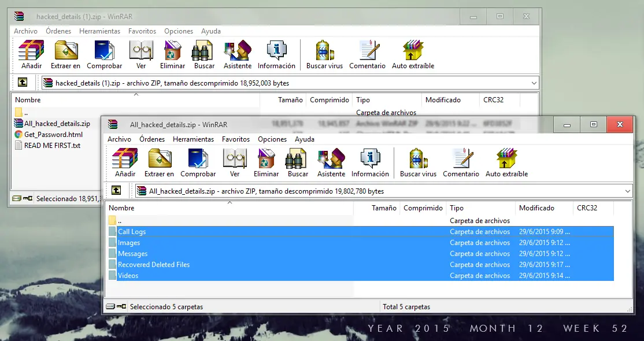Select the Recovered Deleted Files folder
644x341 pixels.
(x=154, y=265)
